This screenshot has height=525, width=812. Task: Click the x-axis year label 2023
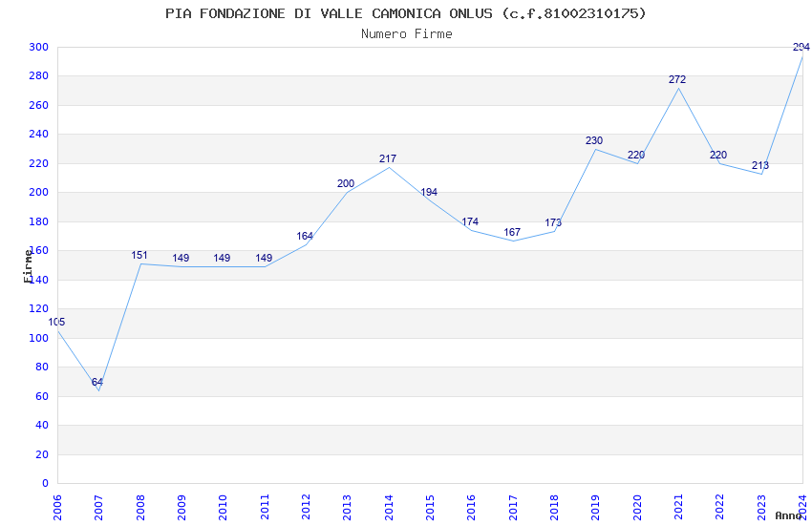pos(761,508)
